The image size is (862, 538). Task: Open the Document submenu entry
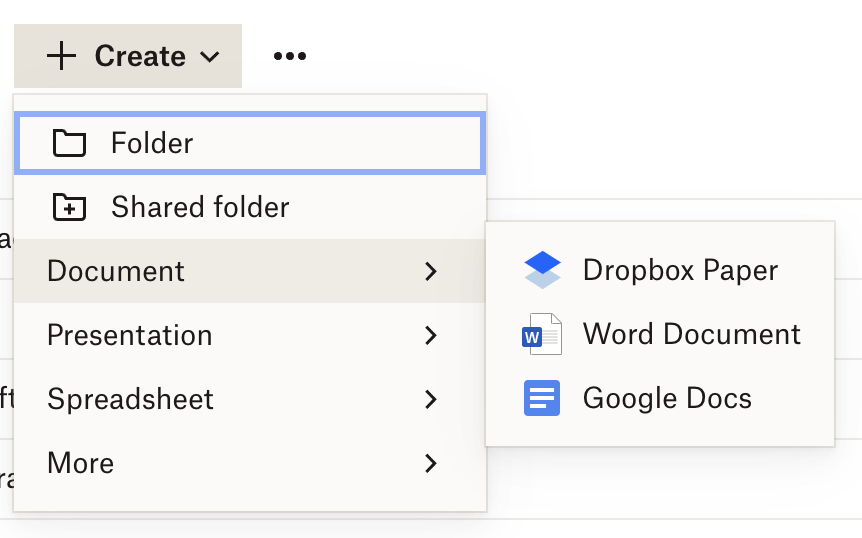click(x=250, y=271)
